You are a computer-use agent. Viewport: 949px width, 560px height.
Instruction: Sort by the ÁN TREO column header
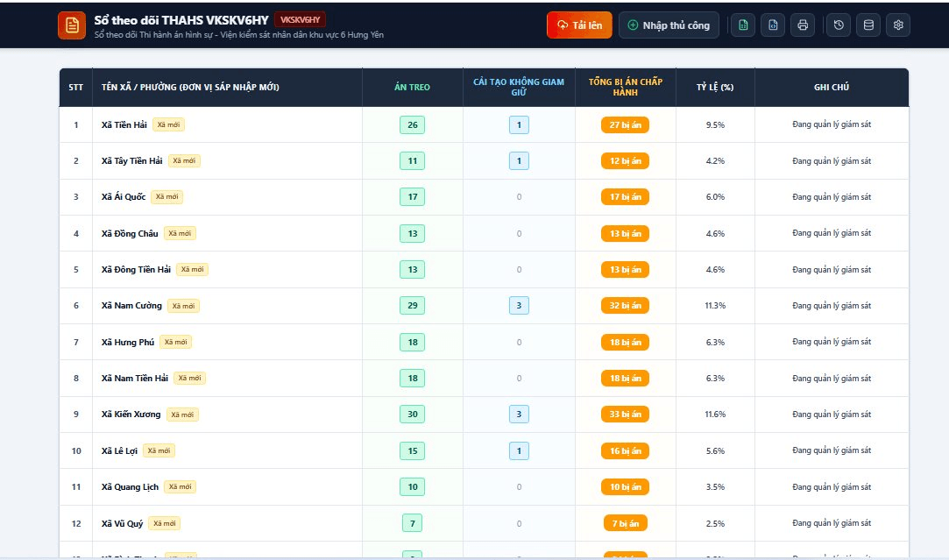tap(412, 87)
